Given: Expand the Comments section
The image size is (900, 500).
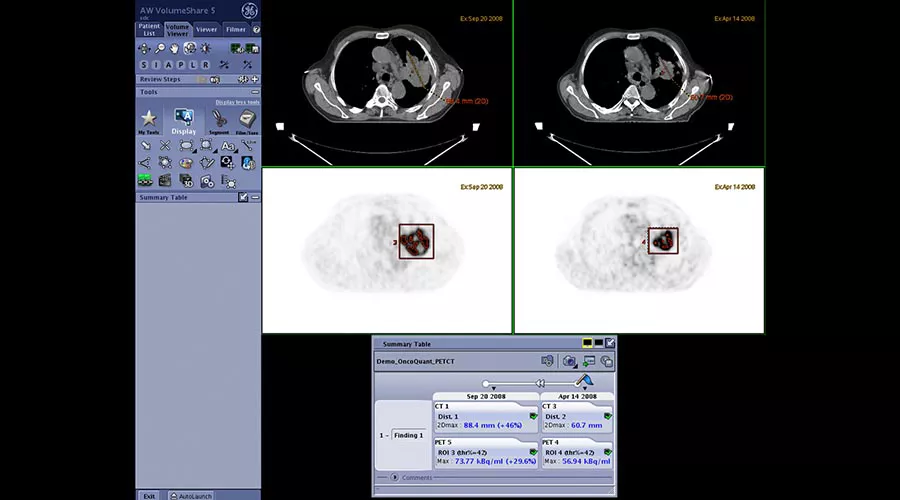Looking at the screenshot, I should (x=394, y=477).
